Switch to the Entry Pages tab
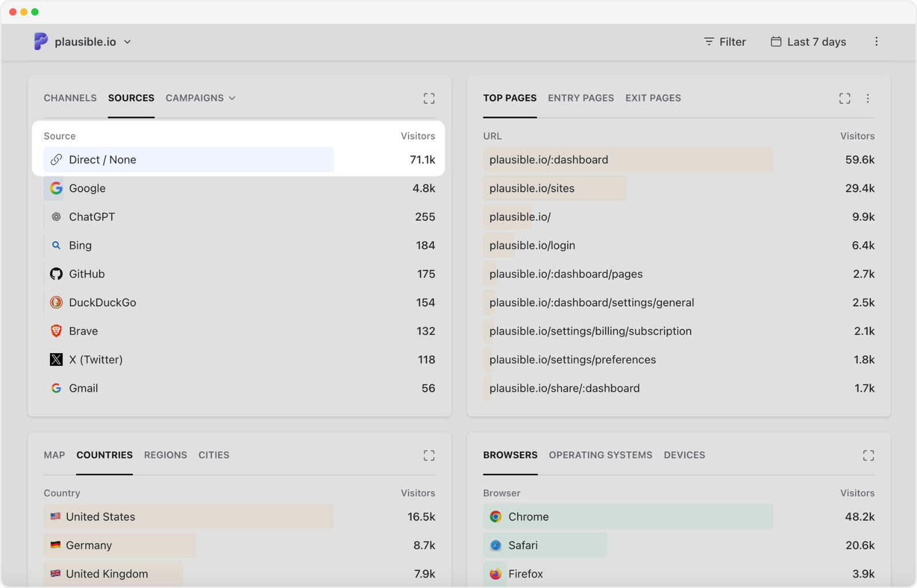917x588 pixels. point(581,98)
